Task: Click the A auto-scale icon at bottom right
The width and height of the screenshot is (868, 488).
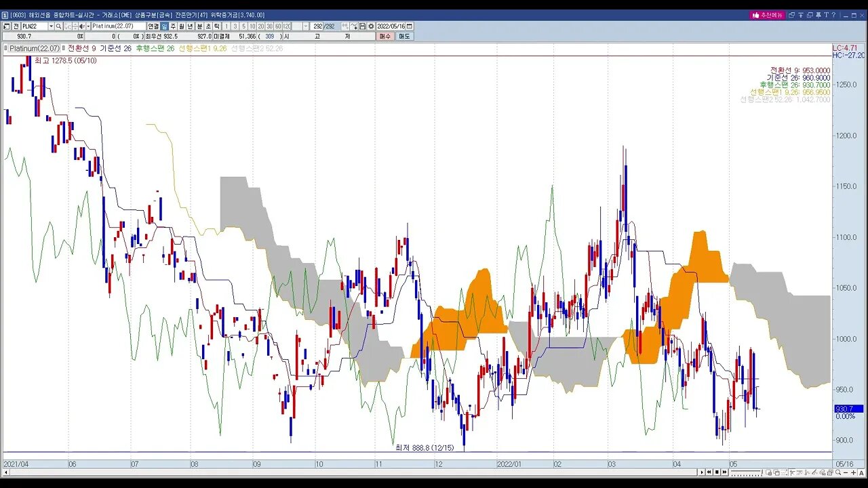Action: (x=861, y=472)
